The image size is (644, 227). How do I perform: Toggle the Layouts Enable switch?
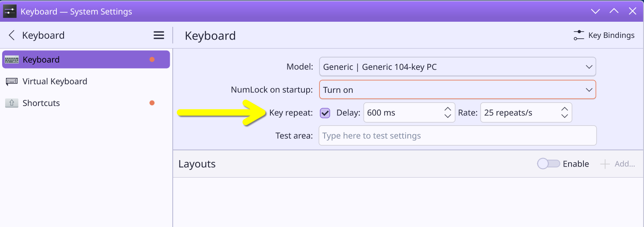[548, 164]
